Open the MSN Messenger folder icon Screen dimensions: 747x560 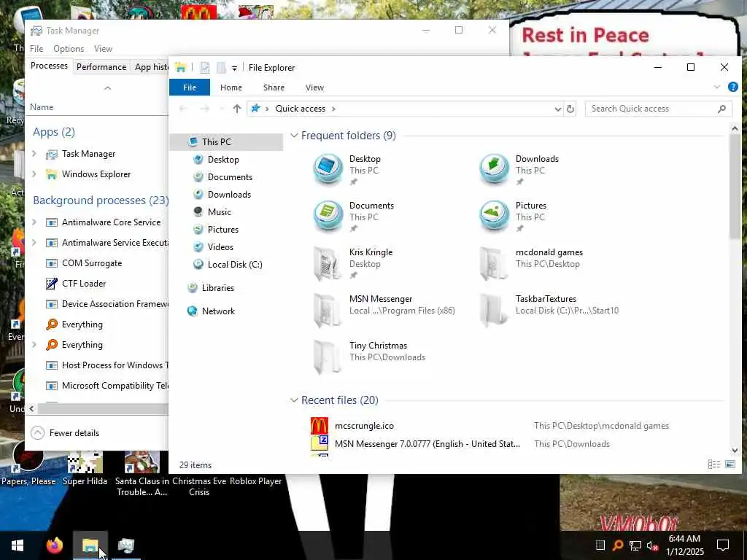coord(328,309)
